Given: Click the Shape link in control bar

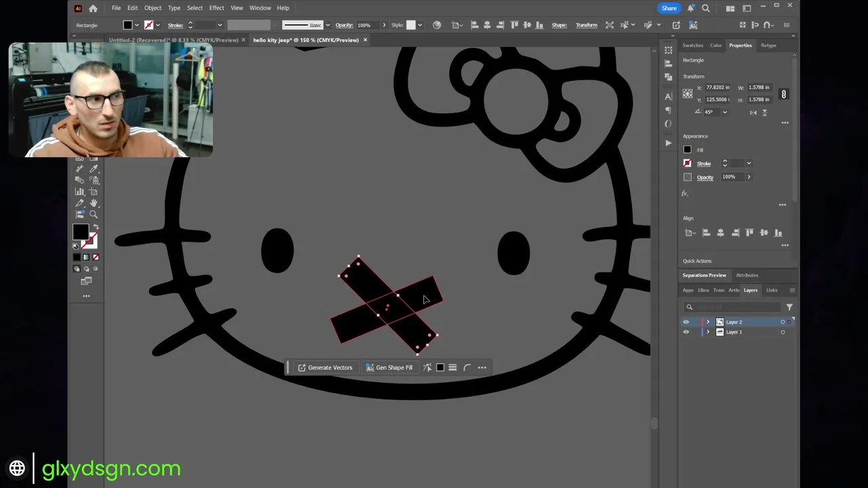Looking at the screenshot, I should click(x=559, y=25).
